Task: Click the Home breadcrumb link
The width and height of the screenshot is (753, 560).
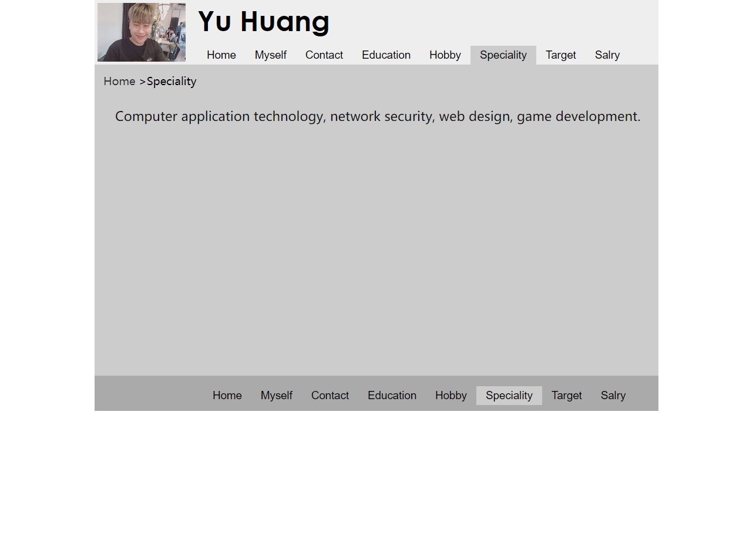Action: [120, 82]
